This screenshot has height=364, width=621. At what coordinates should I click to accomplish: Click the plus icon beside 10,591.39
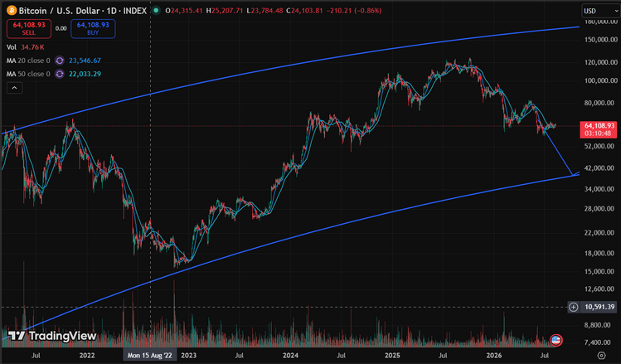573,307
